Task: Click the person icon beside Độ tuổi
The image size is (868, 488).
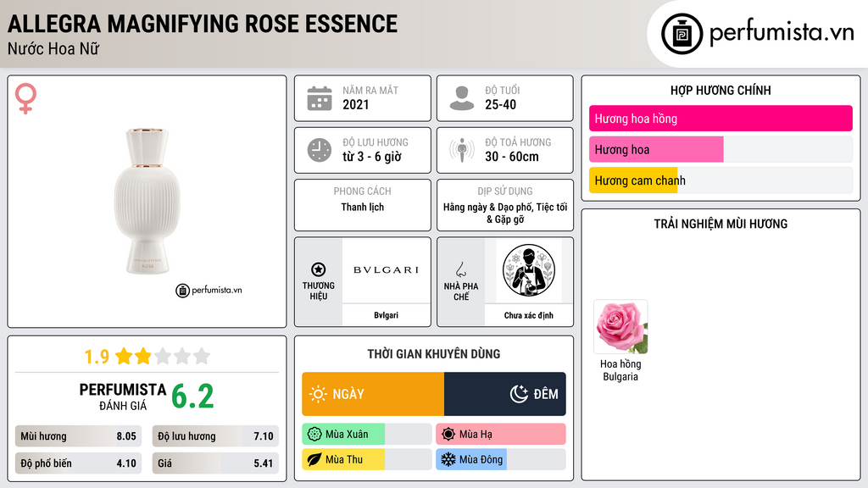Action: (462, 98)
